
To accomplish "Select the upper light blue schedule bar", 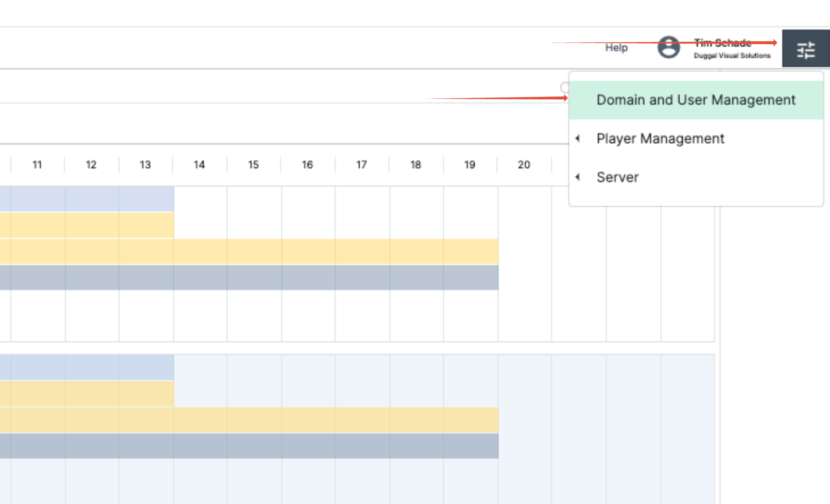I will click(x=87, y=199).
